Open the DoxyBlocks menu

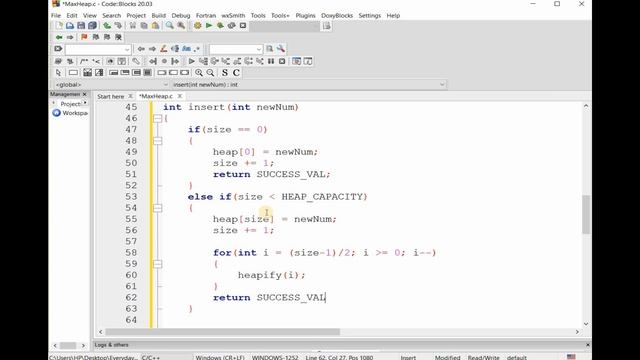click(337, 16)
